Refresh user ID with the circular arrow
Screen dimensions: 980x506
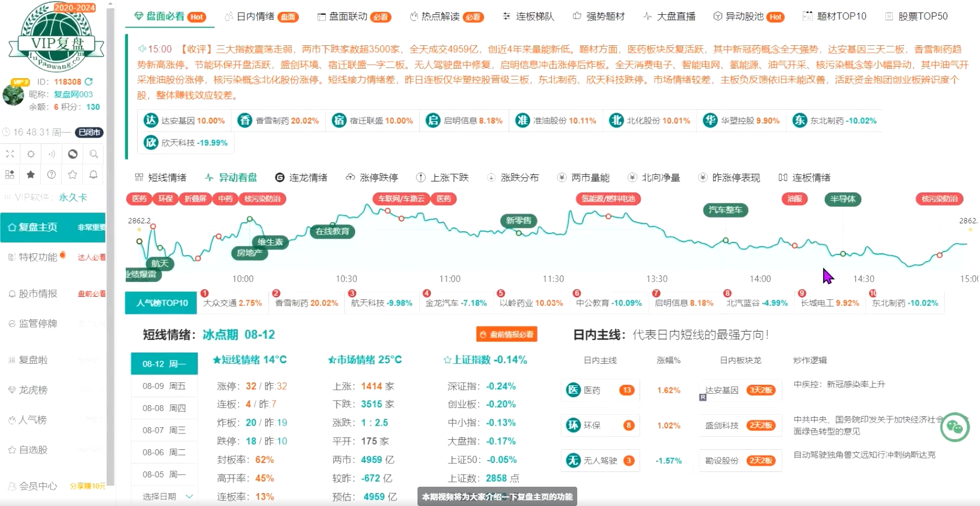89,82
